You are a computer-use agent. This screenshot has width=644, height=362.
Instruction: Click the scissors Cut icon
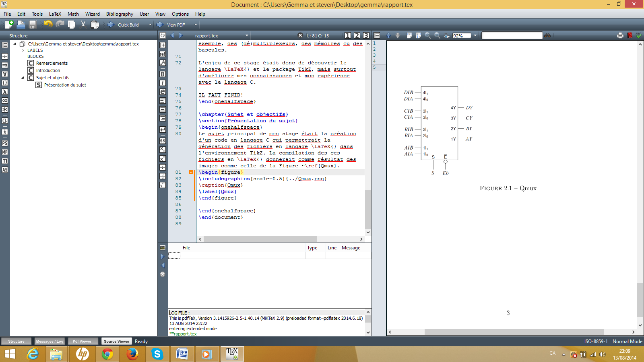pos(83,25)
